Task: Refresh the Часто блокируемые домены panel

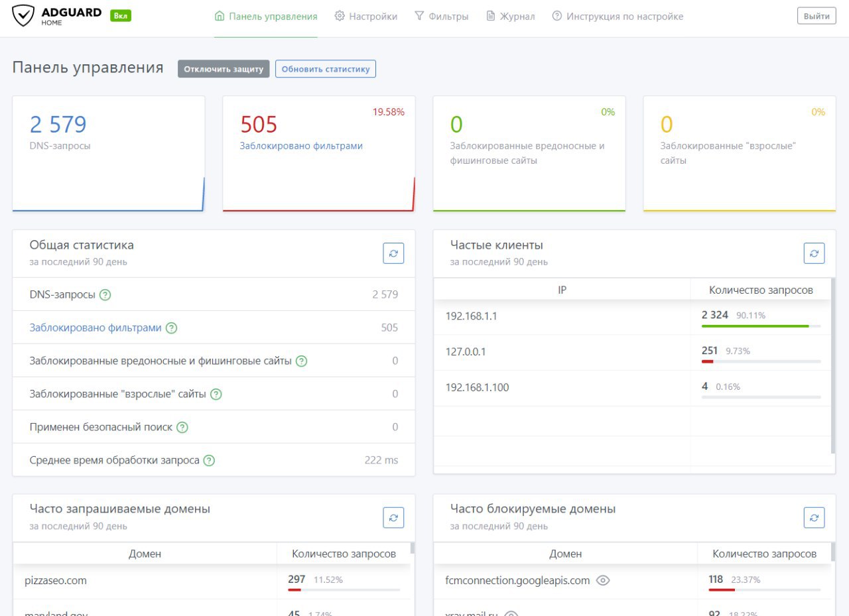Action: tap(815, 518)
